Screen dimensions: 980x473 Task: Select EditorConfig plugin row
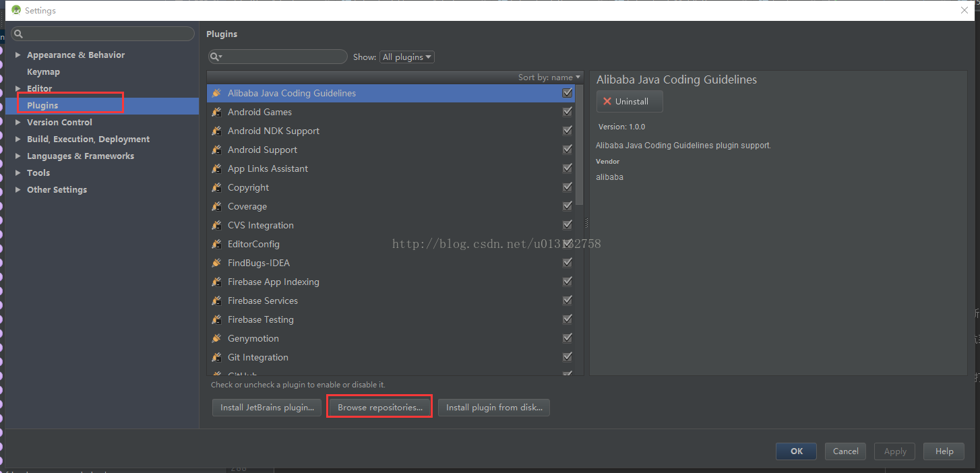tap(391, 244)
